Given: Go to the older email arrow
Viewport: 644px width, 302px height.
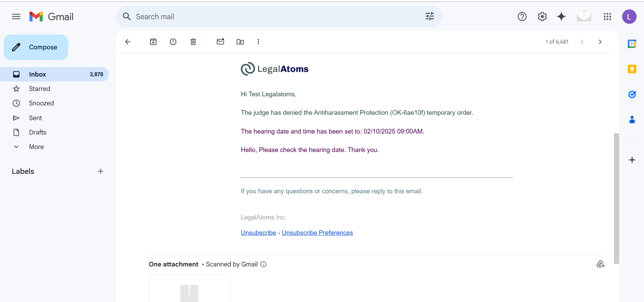Looking at the screenshot, I should point(600,42).
